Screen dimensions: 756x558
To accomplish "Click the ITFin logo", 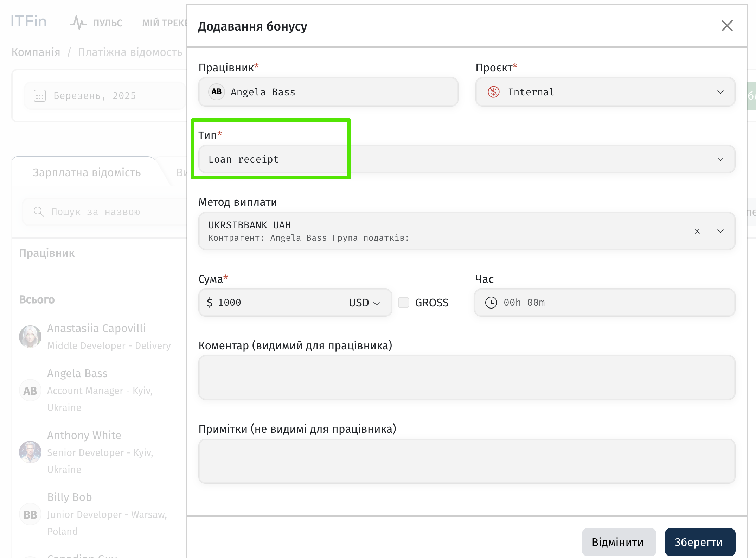I will tap(28, 21).
